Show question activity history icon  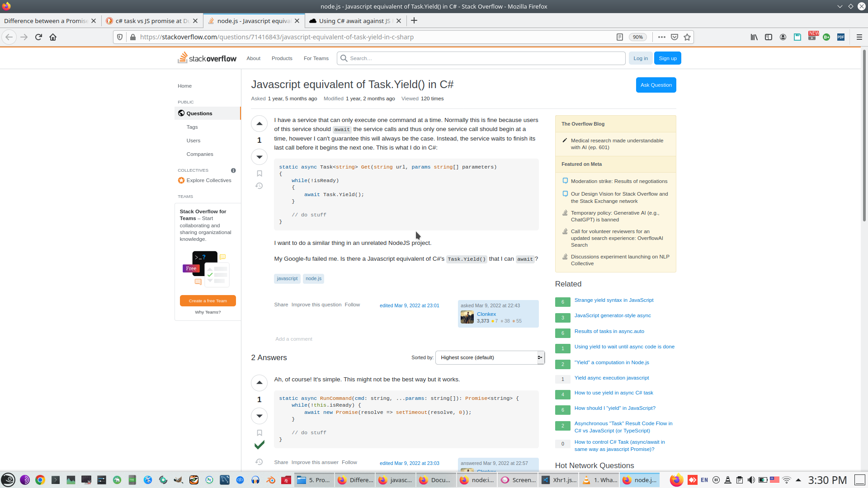pos(259,186)
